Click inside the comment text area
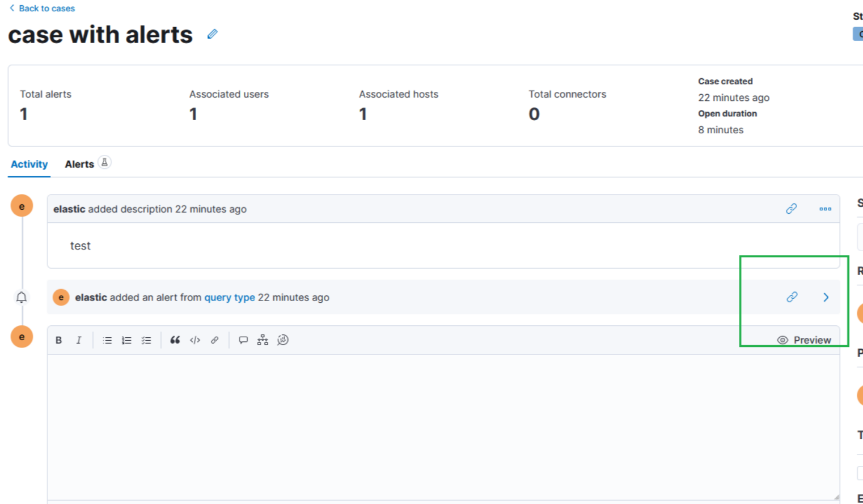The width and height of the screenshot is (863, 504). click(443, 427)
